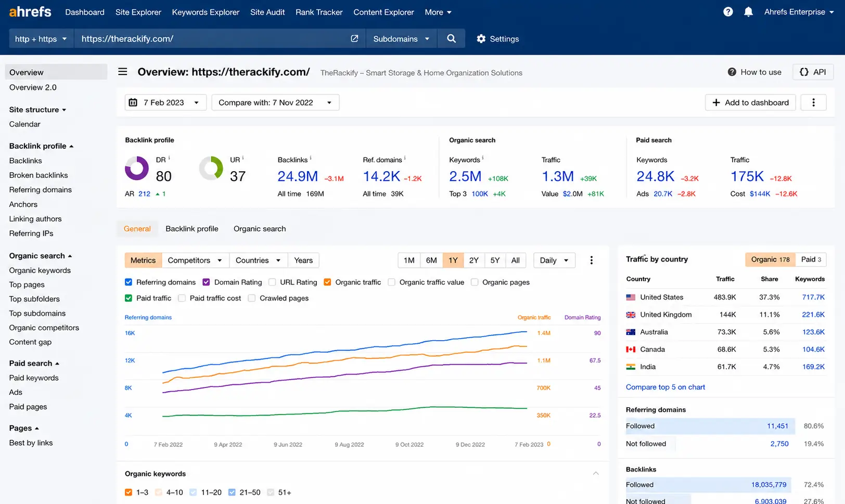Collapse the Organic keywords section chevron

(x=596, y=473)
